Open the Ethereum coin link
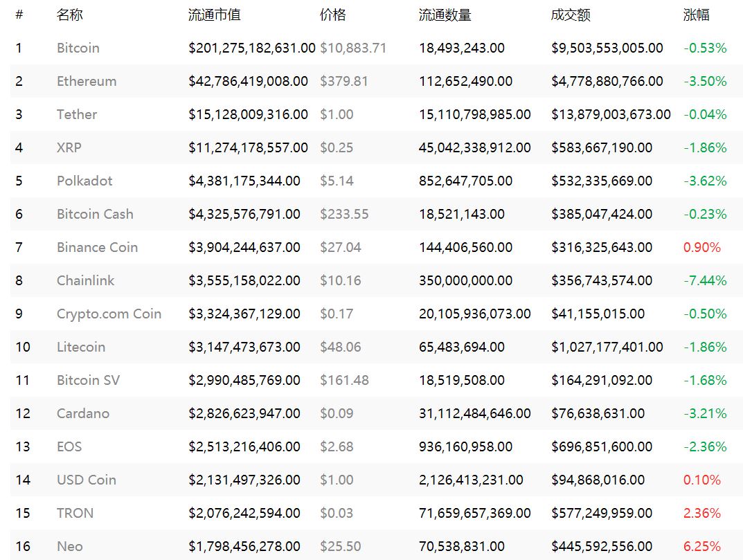This screenshot has height=560, width=743. coord(87,81)
